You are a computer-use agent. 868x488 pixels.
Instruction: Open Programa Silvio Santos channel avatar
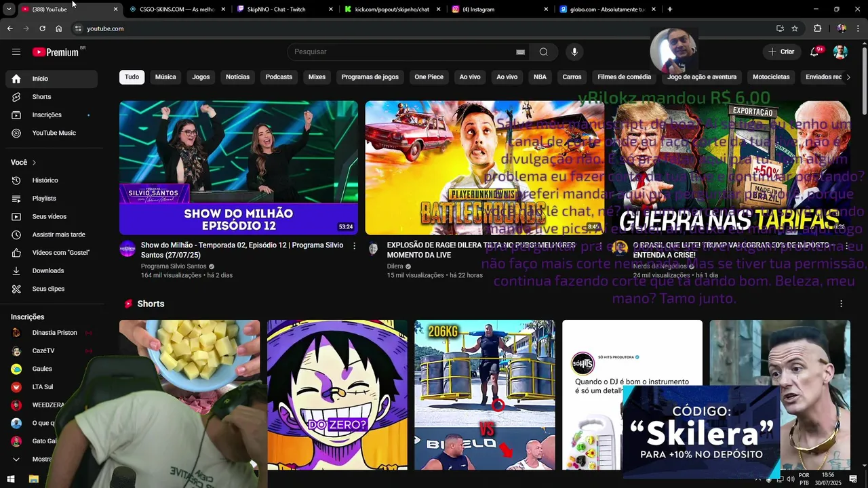[x=127, y=249]
